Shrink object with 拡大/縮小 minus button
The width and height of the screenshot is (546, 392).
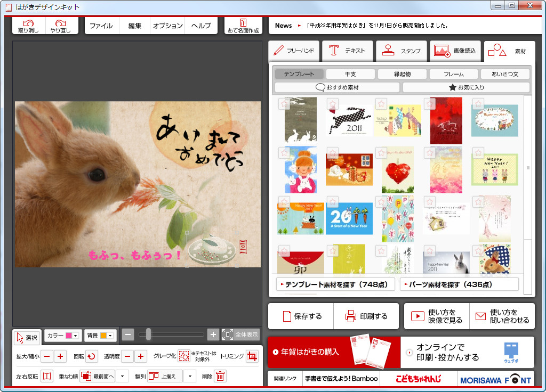tap(47, 356)
